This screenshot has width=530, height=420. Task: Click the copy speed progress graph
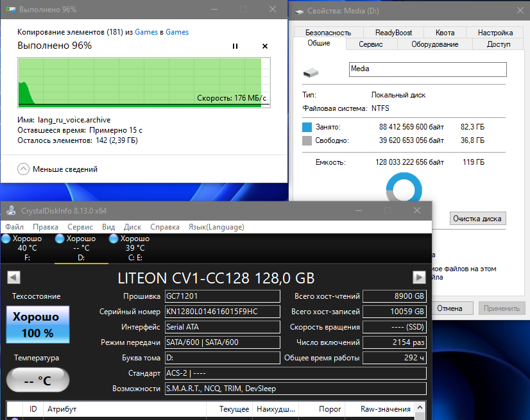click(144, 83)
